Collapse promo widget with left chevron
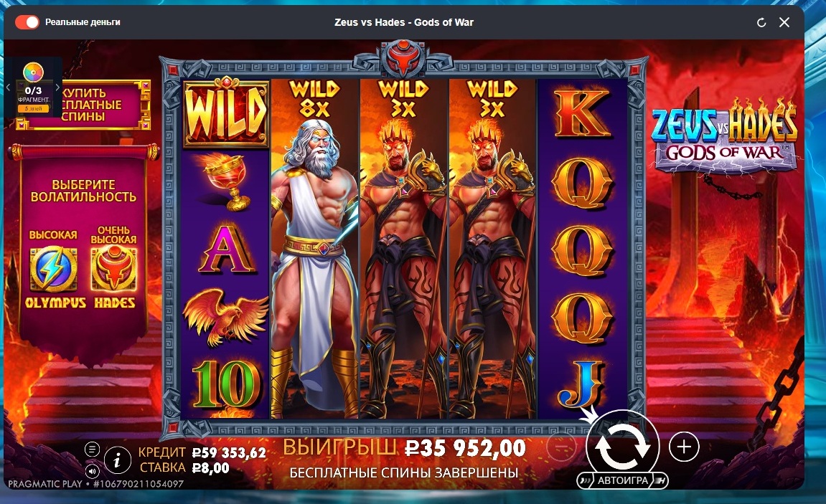 [8, 87]
